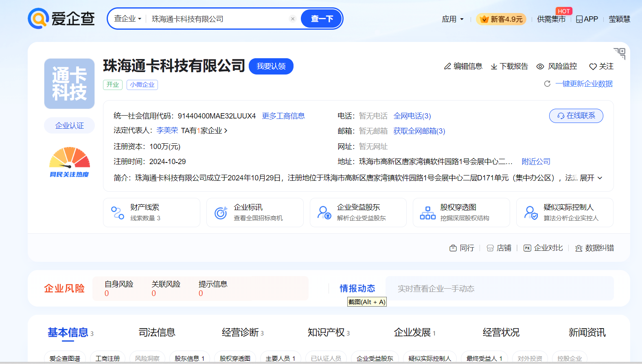642x364 pixels.
Task: Open the APP download icon
Action: [579, 19]
